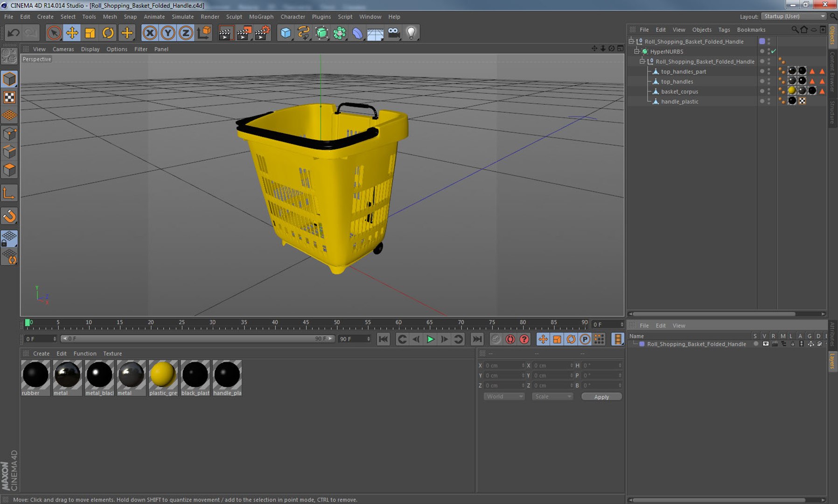
Task: Add a Cube primitive object
Action: coord(286,33)
